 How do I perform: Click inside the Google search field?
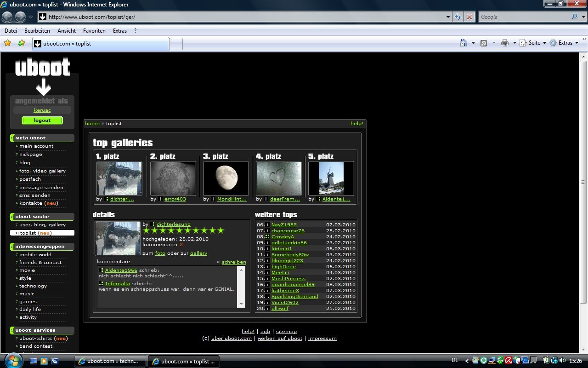[524, 17]
